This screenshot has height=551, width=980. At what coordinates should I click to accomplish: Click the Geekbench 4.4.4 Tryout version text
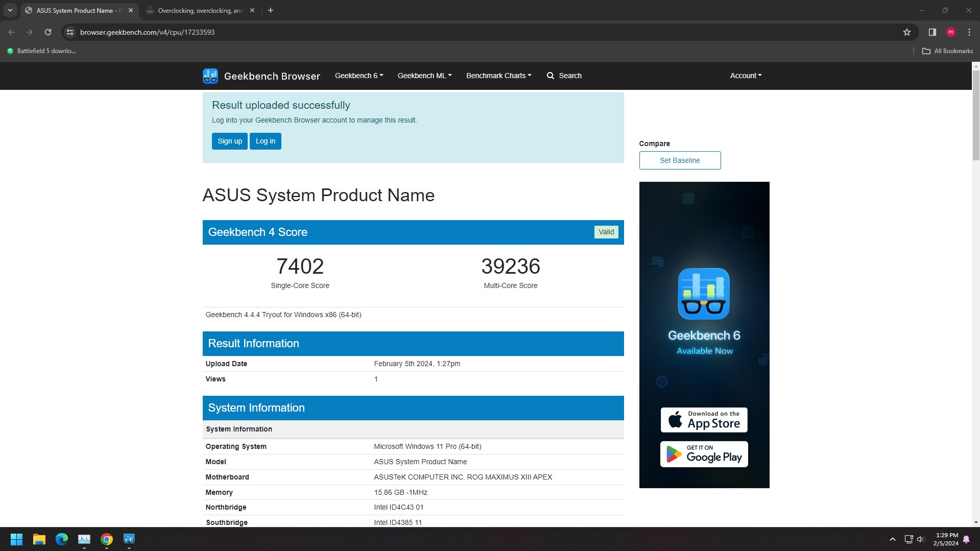[283, 315]
